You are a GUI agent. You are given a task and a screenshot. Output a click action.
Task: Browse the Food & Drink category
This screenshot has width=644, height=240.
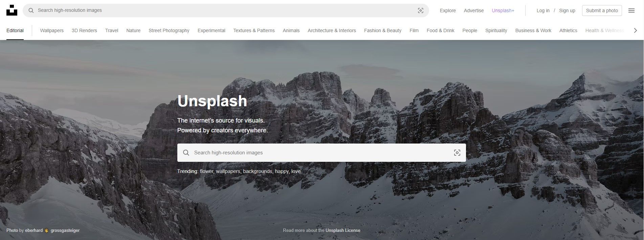pyautogui.click(x=441, y=30)
